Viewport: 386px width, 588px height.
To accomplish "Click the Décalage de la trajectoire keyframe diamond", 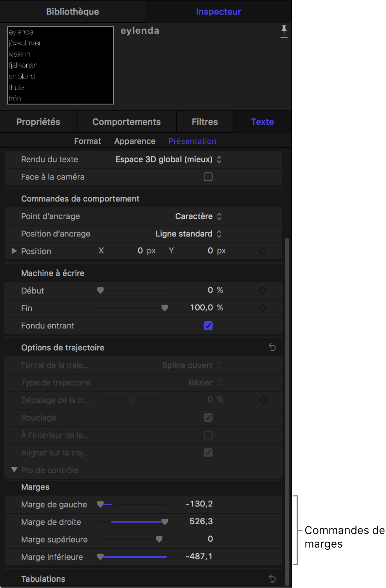I will pos(263,400).
